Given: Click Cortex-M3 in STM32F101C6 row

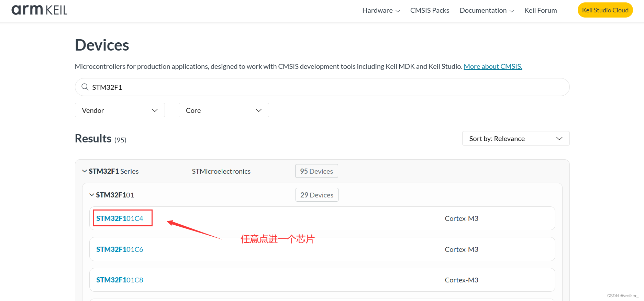Looking at the screenshot, I should coord(462,249).
